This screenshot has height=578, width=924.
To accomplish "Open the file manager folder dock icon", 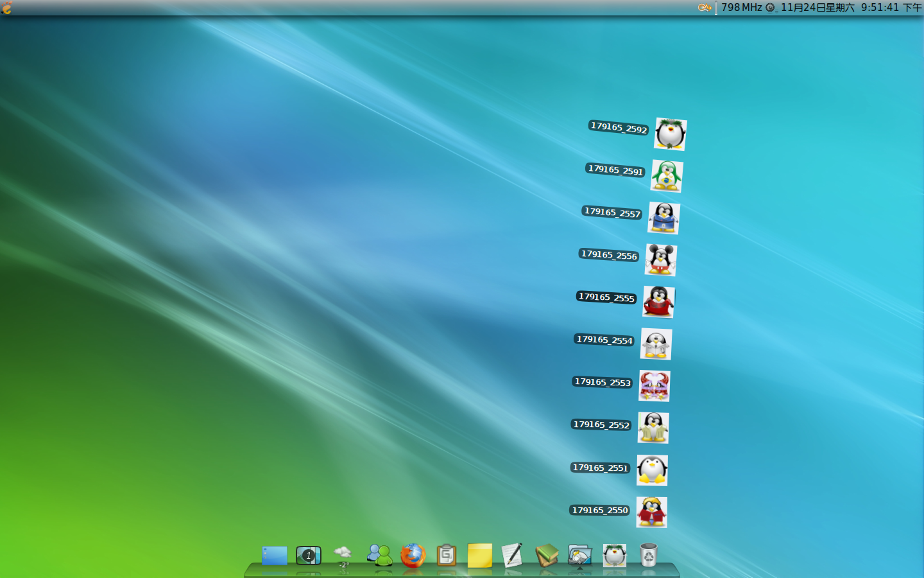I will (x=580, y=556).
